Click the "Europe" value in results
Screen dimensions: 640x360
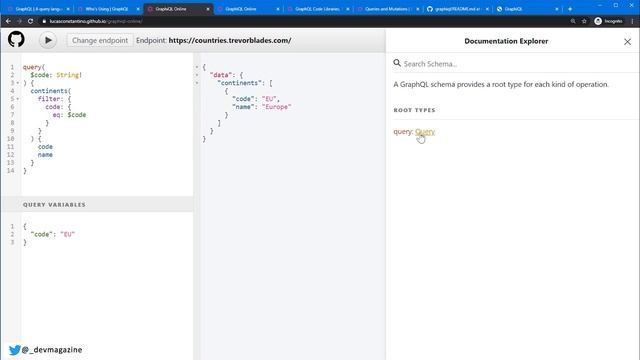(x=276, y=107)
